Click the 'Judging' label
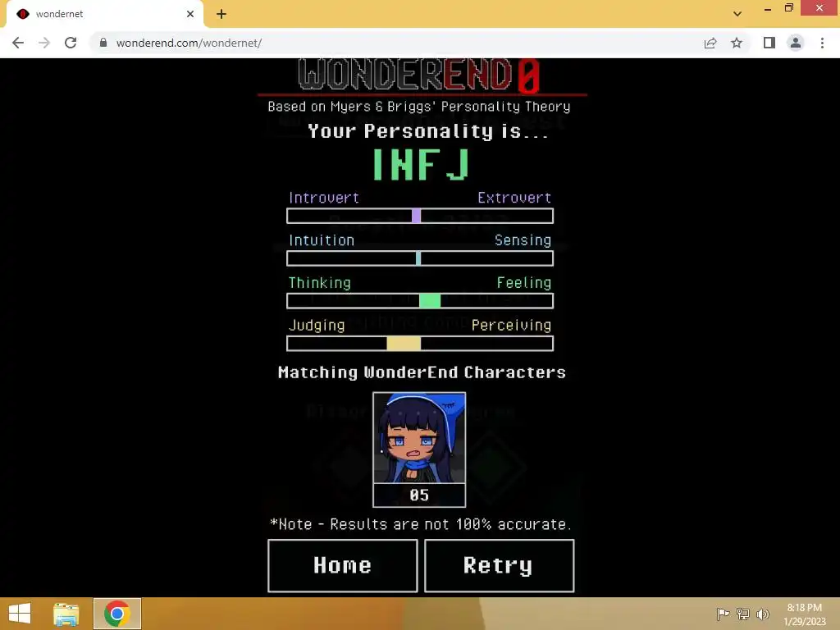 (x=317, y=325)
